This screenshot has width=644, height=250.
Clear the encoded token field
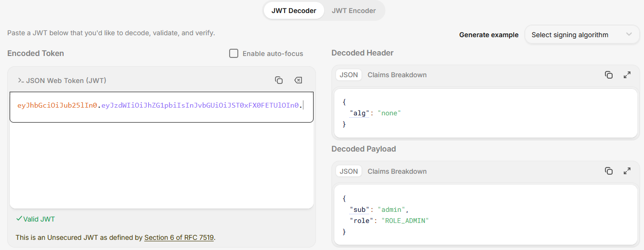298,80
